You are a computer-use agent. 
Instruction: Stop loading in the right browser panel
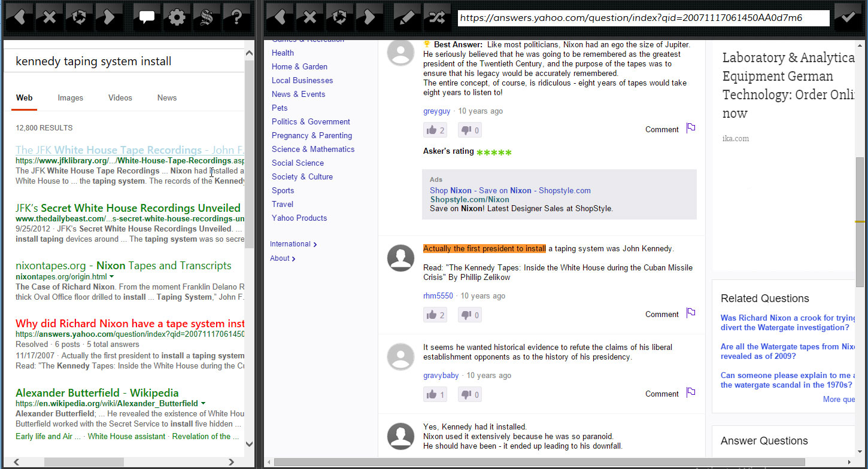(310, 17)
